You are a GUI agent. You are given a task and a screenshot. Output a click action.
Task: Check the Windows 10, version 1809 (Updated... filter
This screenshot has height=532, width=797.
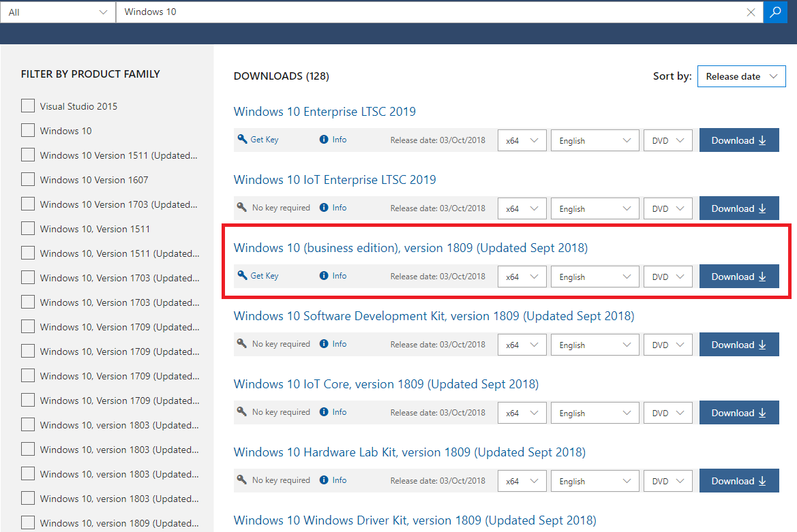pyautogui.click(x=28, y=522)
